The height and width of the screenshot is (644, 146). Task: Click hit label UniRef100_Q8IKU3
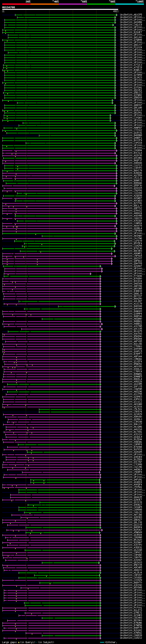131,562
